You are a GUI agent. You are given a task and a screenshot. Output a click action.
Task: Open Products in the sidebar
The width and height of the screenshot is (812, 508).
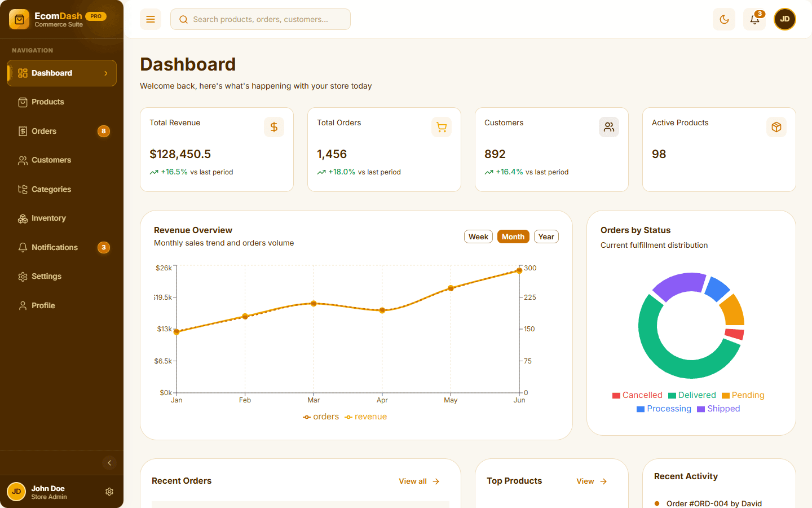coord(62,102)
